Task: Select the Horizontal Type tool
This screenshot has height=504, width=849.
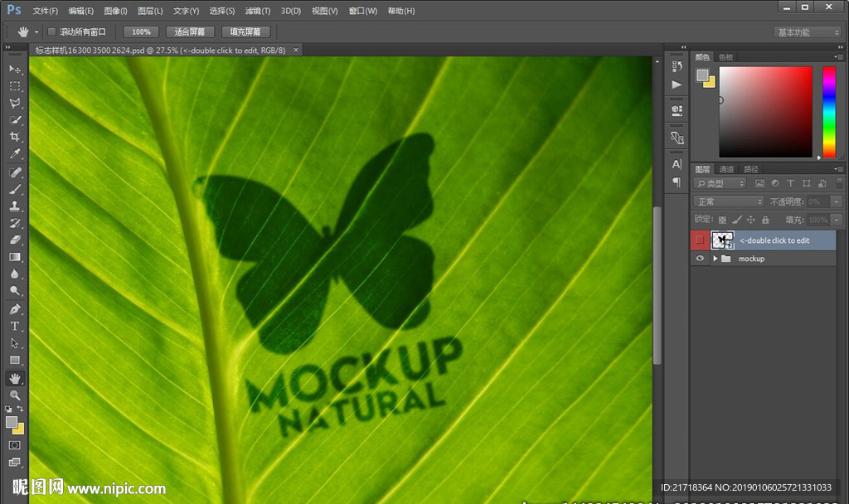Action: coord(15,326)
